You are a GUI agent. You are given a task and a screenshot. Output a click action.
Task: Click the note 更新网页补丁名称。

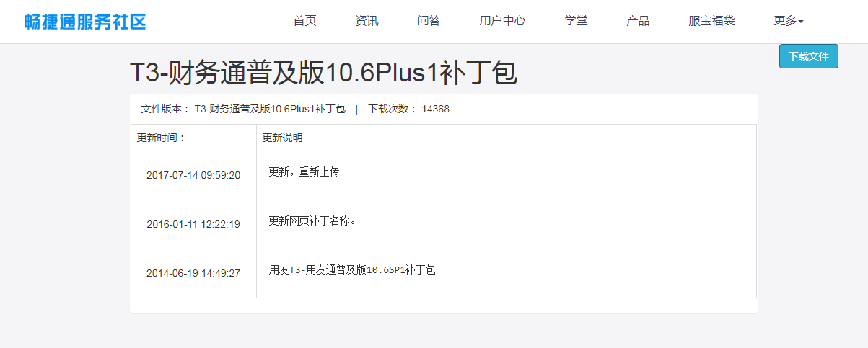(312, 221)
